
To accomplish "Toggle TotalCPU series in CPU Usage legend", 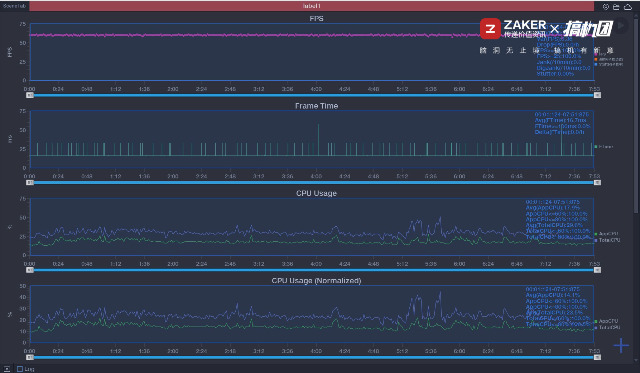I will point(607,240).
